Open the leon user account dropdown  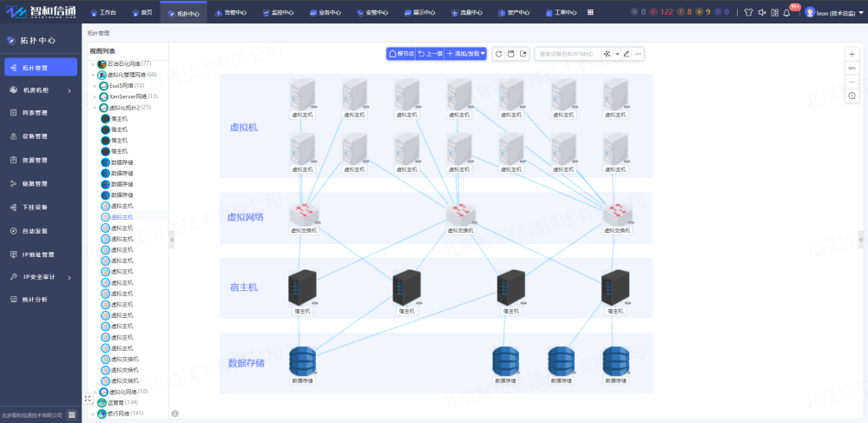pos(835,12)
